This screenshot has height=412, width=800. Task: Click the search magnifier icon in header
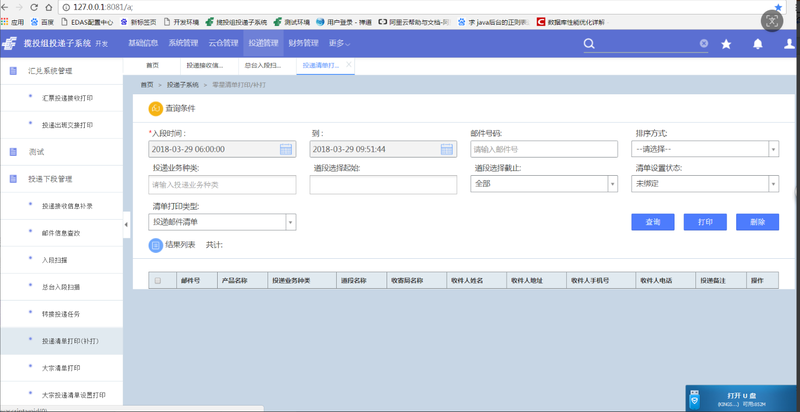589,44
